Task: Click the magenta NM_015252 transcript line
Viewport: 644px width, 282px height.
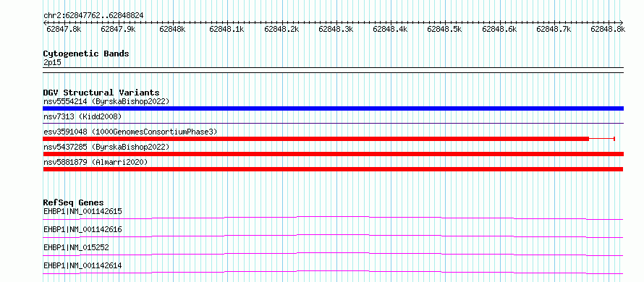Action: 333,254
